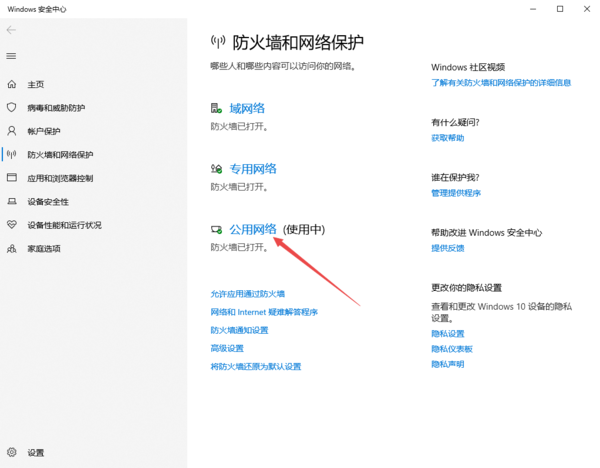Open 公用网络 firewall settings
This screenshot has width=600, height=468.
(253, 230)
